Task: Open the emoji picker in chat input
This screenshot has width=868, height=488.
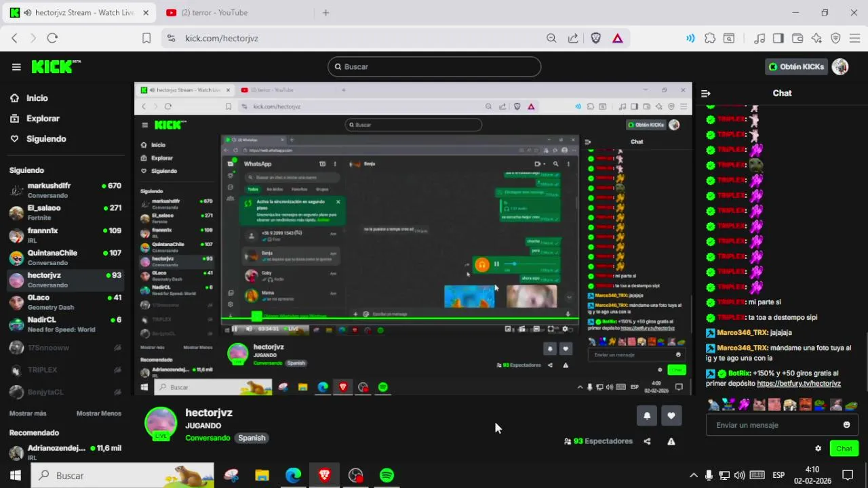Action: (x=846, y=425)
